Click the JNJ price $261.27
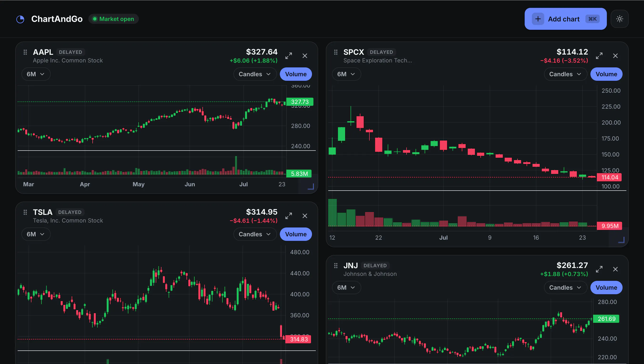Viewport: 644px width, 364px height. coord(572,265)
